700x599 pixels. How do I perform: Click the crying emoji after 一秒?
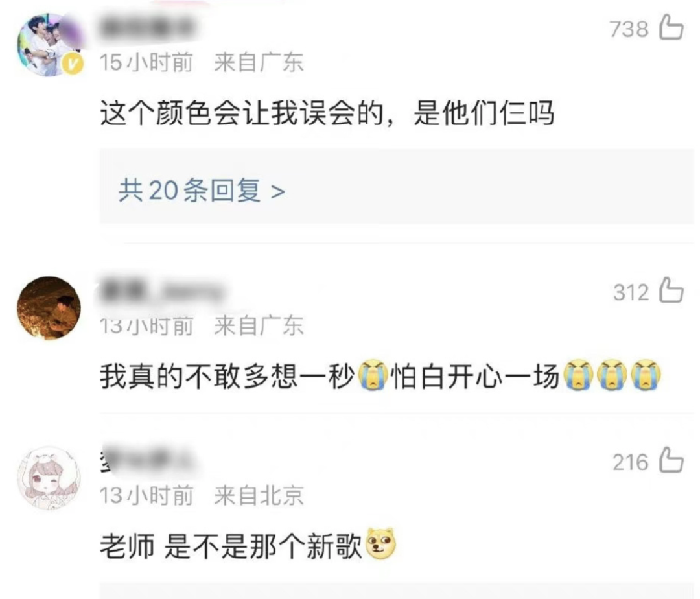(373, 375)
